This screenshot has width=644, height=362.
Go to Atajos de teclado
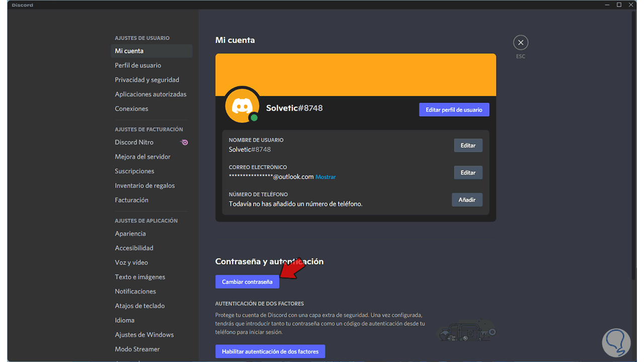[151, 306]
